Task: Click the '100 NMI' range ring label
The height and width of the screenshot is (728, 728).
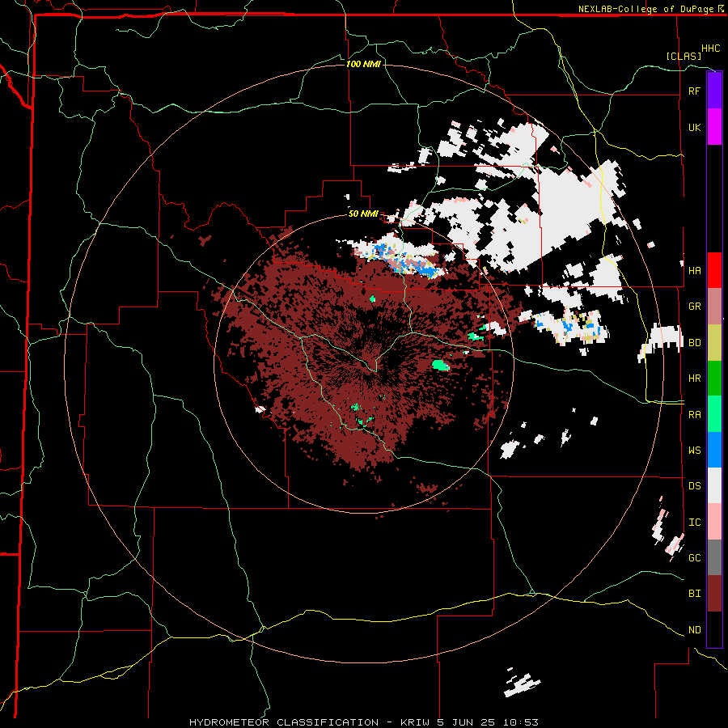Action: coord(363,64)
